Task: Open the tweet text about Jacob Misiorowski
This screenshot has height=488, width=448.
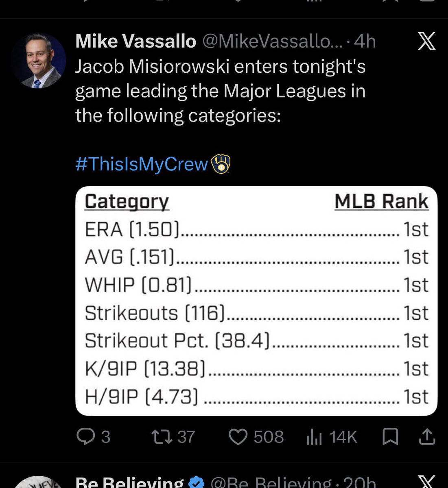Action: [220, 91]
